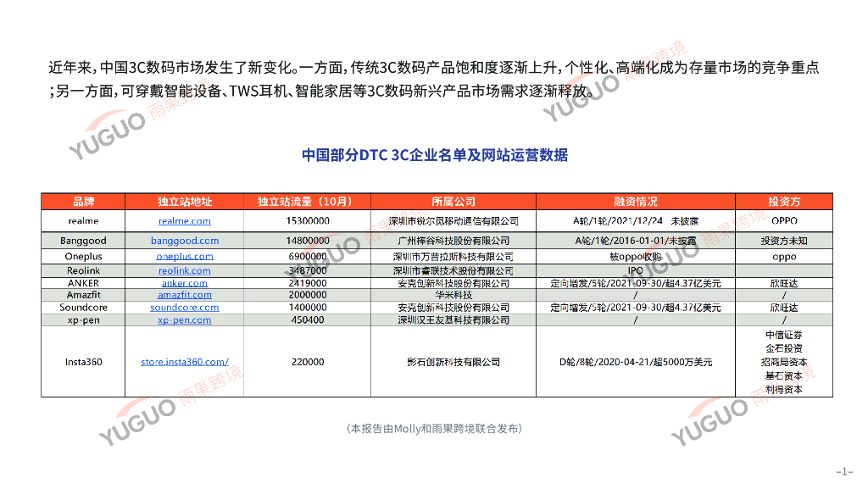Click investor cell 投资方未知
The height and width of the screenshot is (489, 868).
784,241
